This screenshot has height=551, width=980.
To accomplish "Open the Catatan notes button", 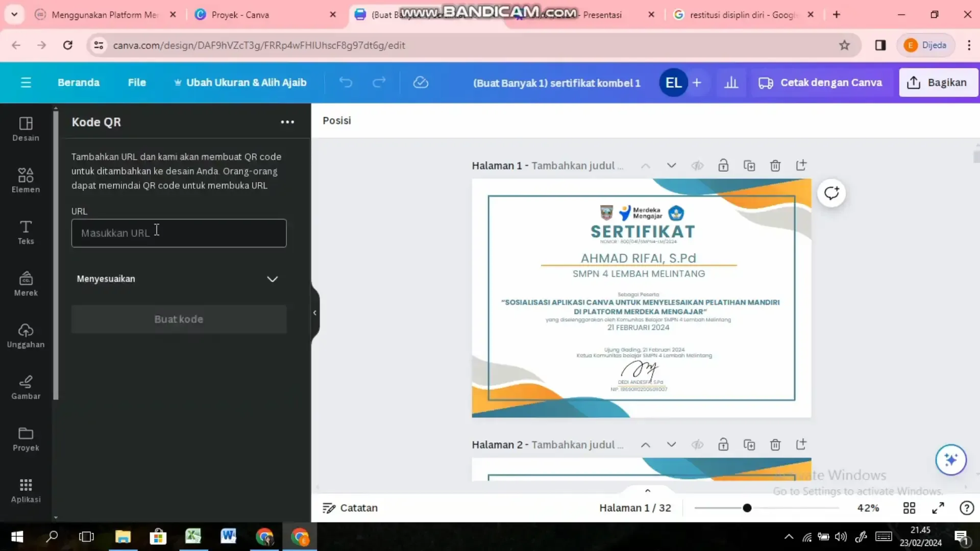I will 350,508.
